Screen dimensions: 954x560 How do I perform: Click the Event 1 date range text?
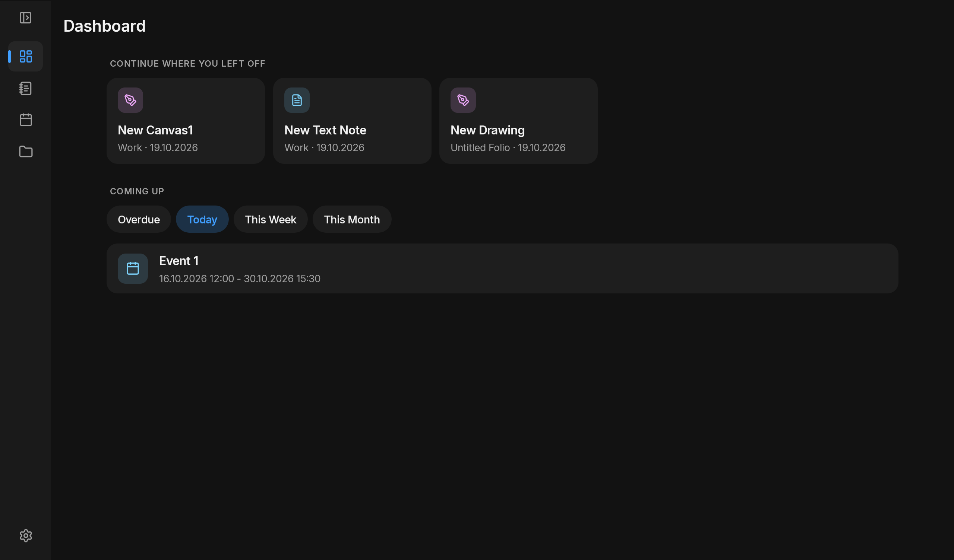tap(240, 279)
